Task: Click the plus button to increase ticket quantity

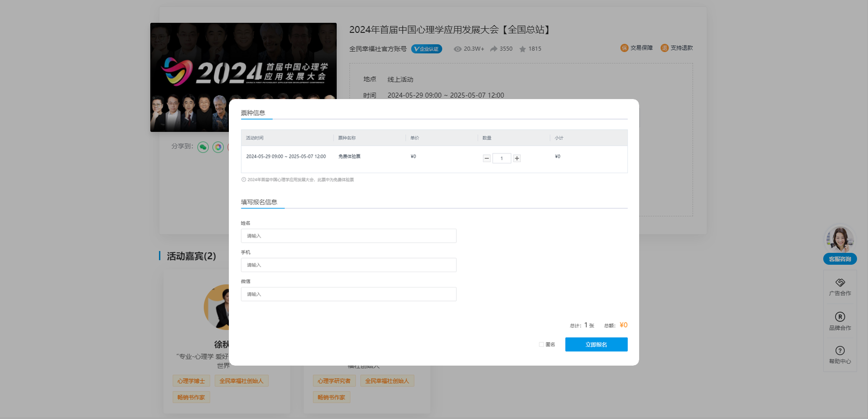Action: coord(517,158)
